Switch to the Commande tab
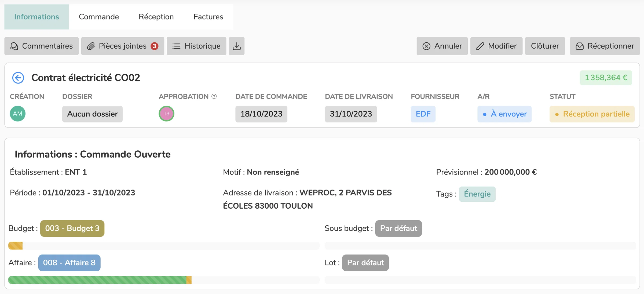The width and height of the screenshot is (644, 294). point(99,17)
